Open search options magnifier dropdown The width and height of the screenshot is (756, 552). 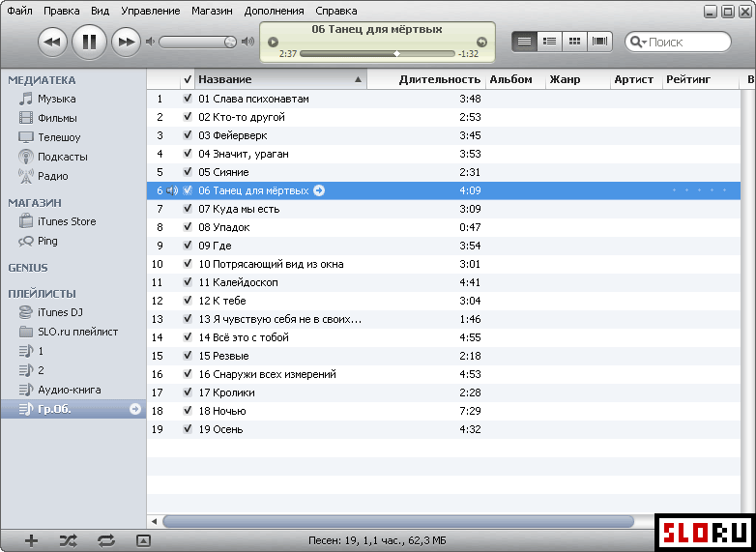click(637, 43)
